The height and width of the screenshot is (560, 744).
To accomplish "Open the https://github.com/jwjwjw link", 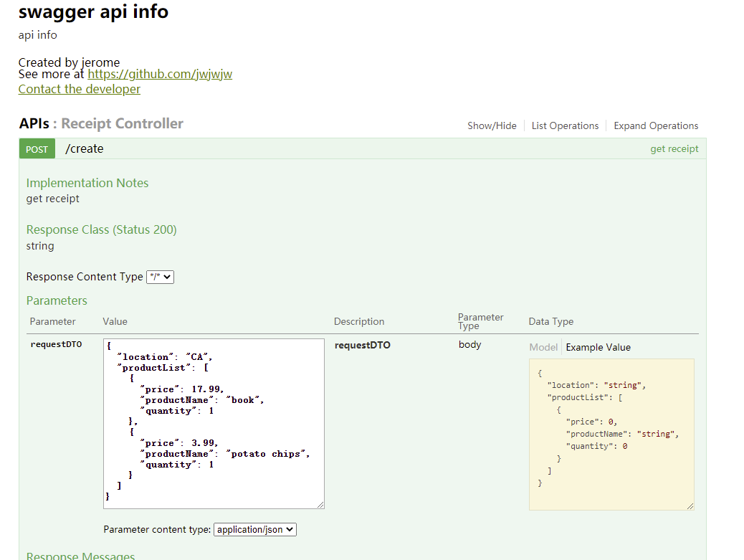I will 160,73.
